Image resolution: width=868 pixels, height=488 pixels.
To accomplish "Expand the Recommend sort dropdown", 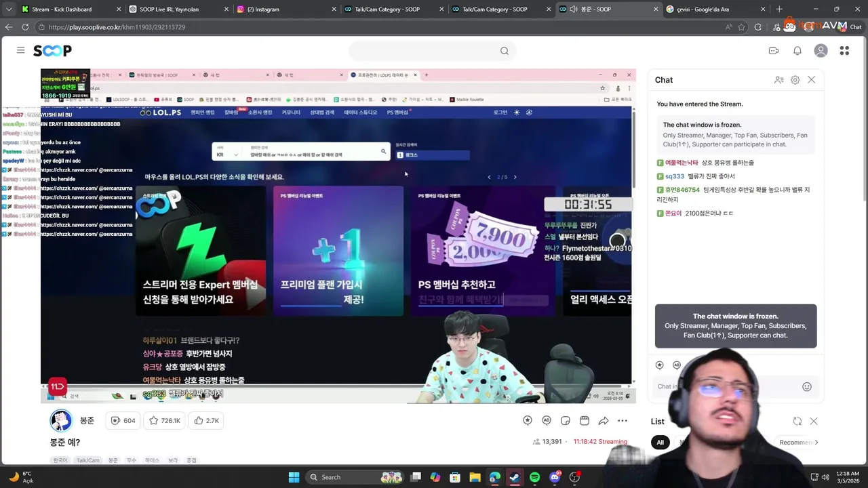I will click(x=799, y=443).
